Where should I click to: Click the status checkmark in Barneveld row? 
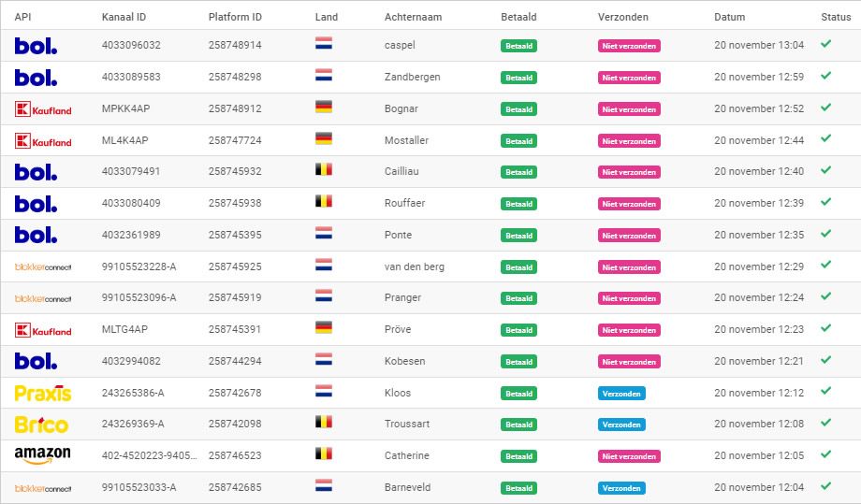(825, 486)
